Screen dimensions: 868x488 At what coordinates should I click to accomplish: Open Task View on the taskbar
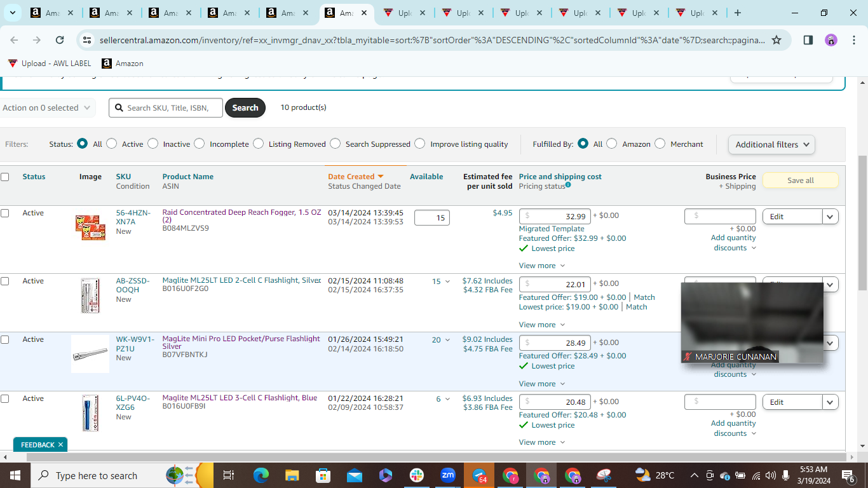[229, 475]
